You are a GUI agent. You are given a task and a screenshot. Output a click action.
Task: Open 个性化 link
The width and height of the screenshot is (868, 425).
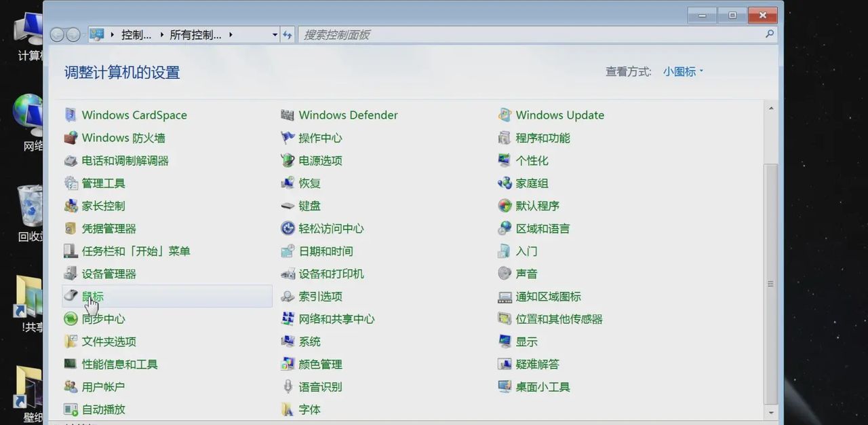click(532, 161)
